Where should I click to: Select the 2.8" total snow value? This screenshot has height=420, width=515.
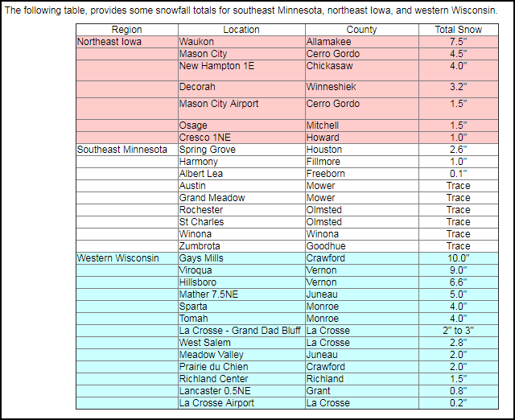point(459,343)
